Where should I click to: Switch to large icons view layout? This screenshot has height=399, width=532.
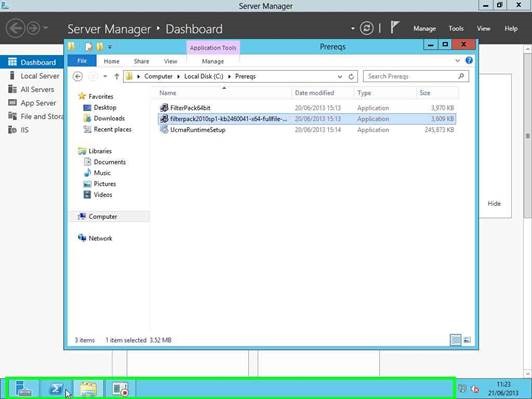pos(467,340)
